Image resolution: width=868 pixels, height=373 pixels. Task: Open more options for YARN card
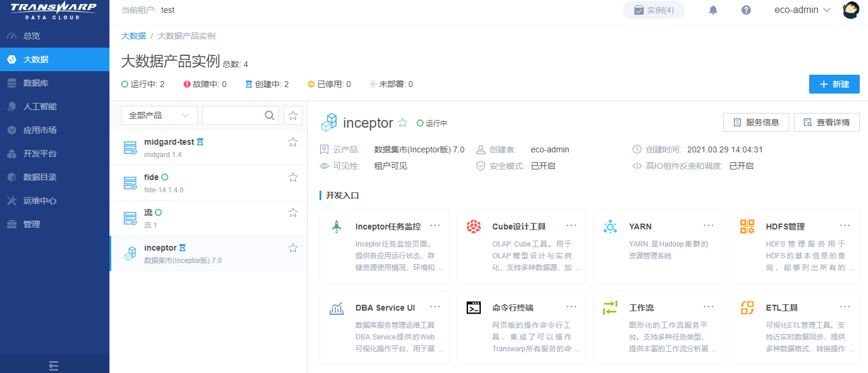point(709,225)
